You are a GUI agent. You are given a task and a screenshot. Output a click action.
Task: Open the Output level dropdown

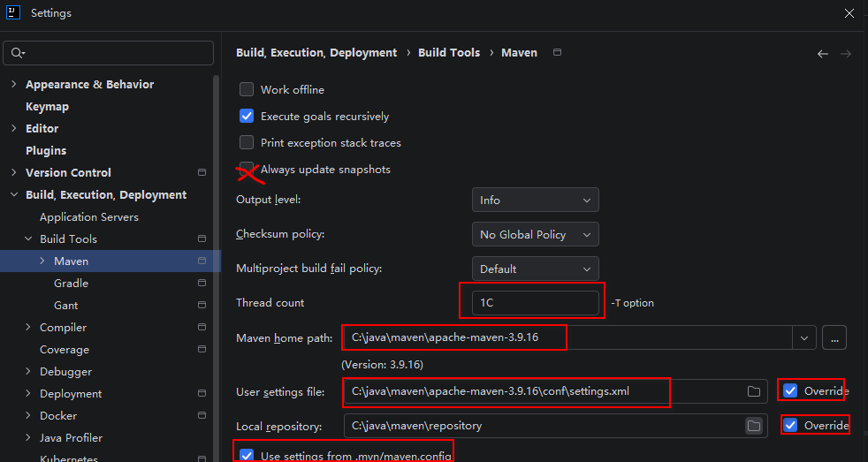[x=536, y=200]
